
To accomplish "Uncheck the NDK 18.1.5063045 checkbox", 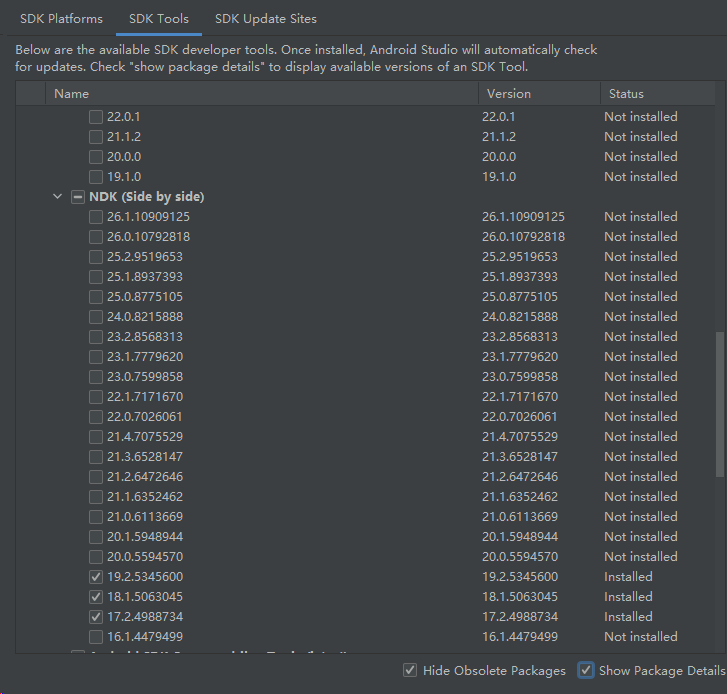I will coord(96,597).
